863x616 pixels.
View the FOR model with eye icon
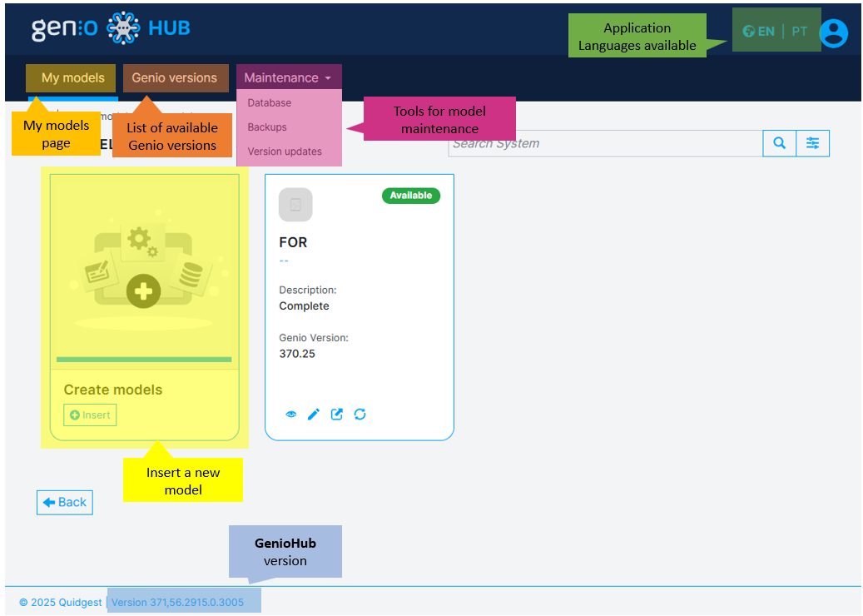(x=291, y=415)
